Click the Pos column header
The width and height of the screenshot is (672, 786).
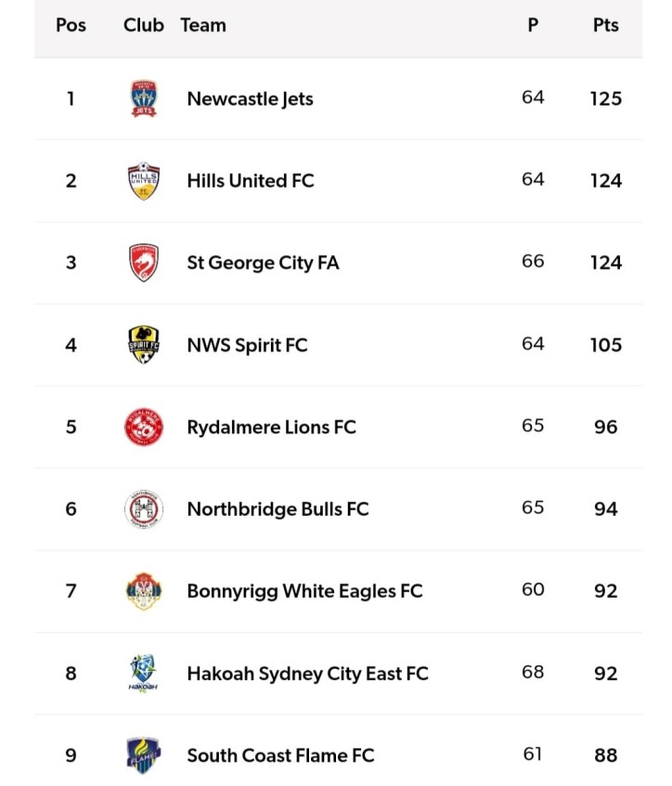point(71,25)
